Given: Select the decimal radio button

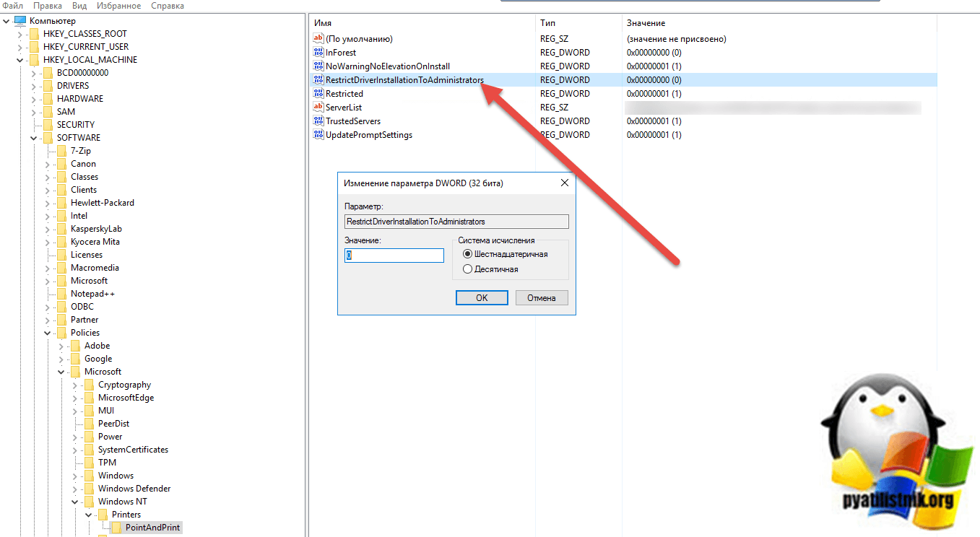Looking at the screenshot, I should click(x=467, y=269).
